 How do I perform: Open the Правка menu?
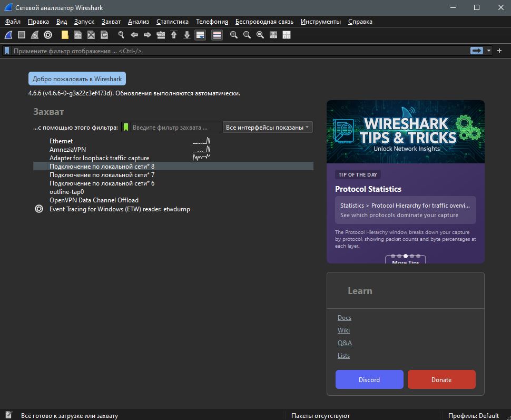[38, 22]
